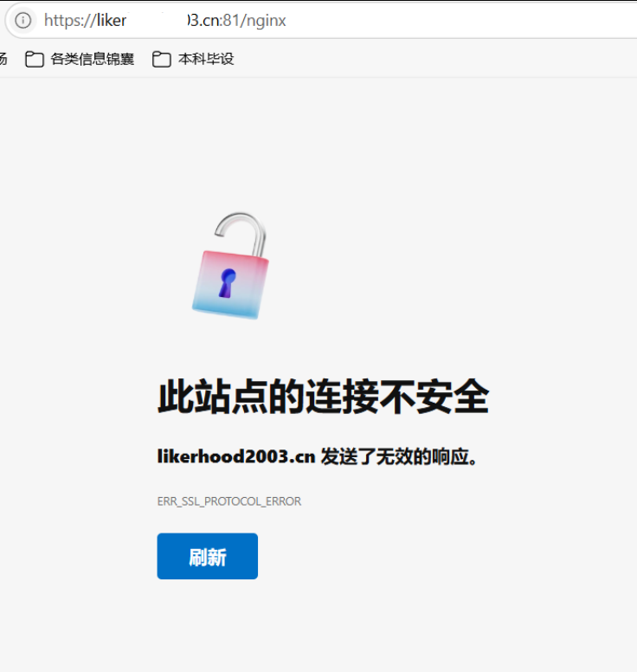Screen dimensions: 637x672
Task: Click the 各类信息锦囊 bookmark folder icon
Action: [35, 59]
